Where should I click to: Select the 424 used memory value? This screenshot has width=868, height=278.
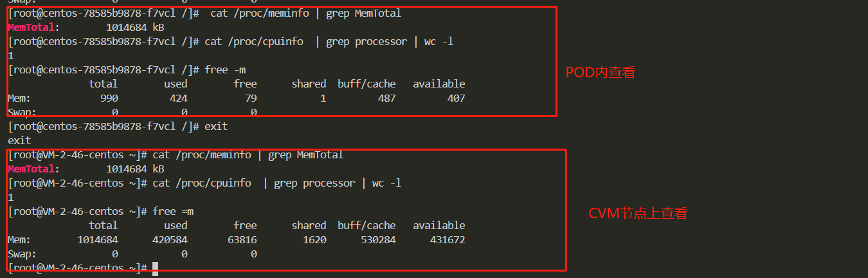179,98
